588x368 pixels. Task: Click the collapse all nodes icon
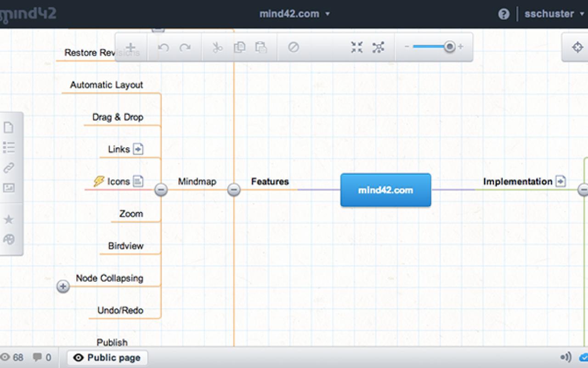[x=356, y=47]
